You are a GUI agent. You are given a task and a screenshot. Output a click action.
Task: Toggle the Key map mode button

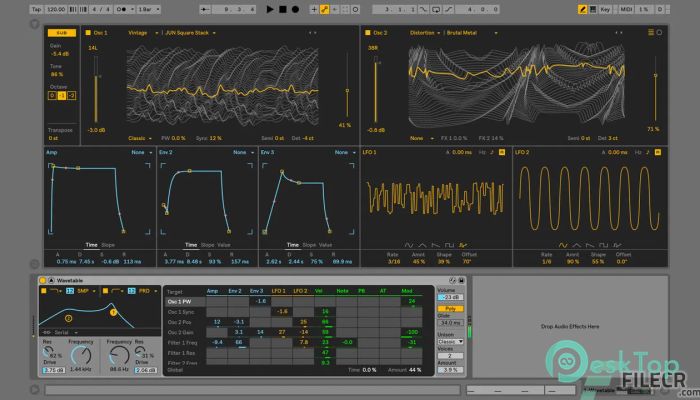pyautogui.click(x=605, y=9)
